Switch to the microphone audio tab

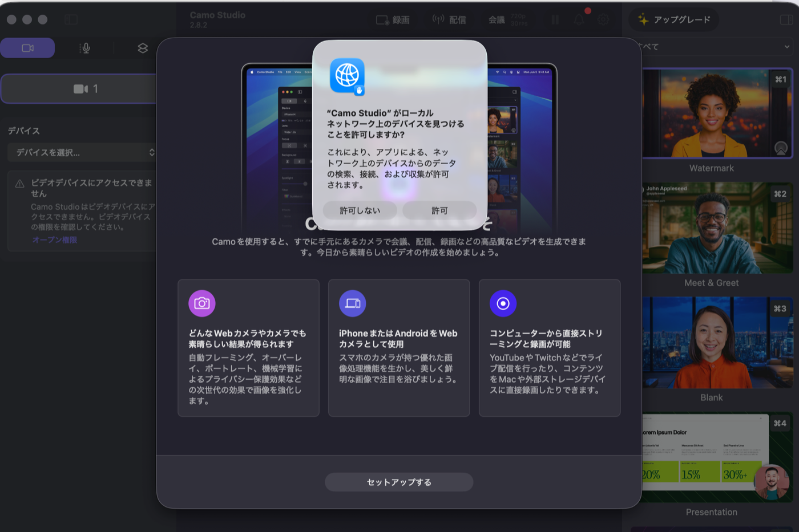click(x=85, y=48)
